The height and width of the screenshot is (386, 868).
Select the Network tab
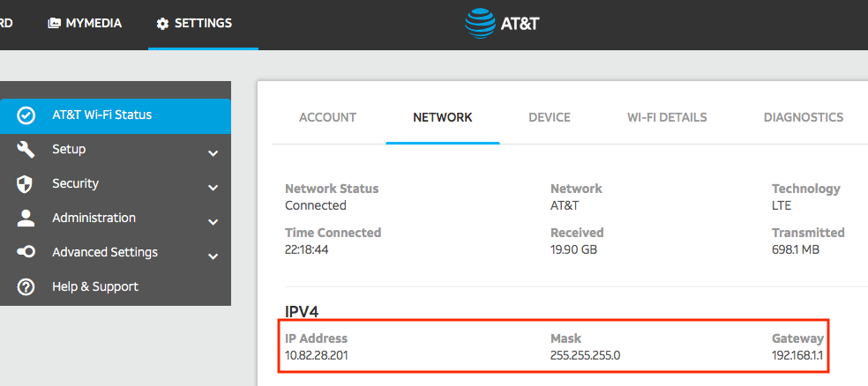[442, 117]
